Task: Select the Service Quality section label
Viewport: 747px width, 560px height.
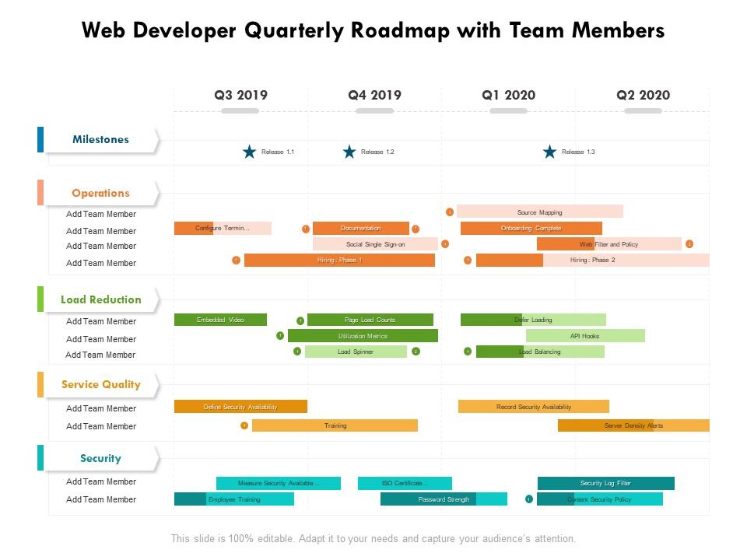Action: coord(101,384)
